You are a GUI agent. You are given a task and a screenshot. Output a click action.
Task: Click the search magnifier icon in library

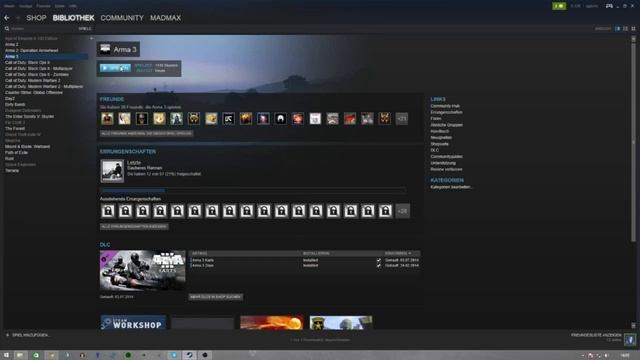(7, 29)
